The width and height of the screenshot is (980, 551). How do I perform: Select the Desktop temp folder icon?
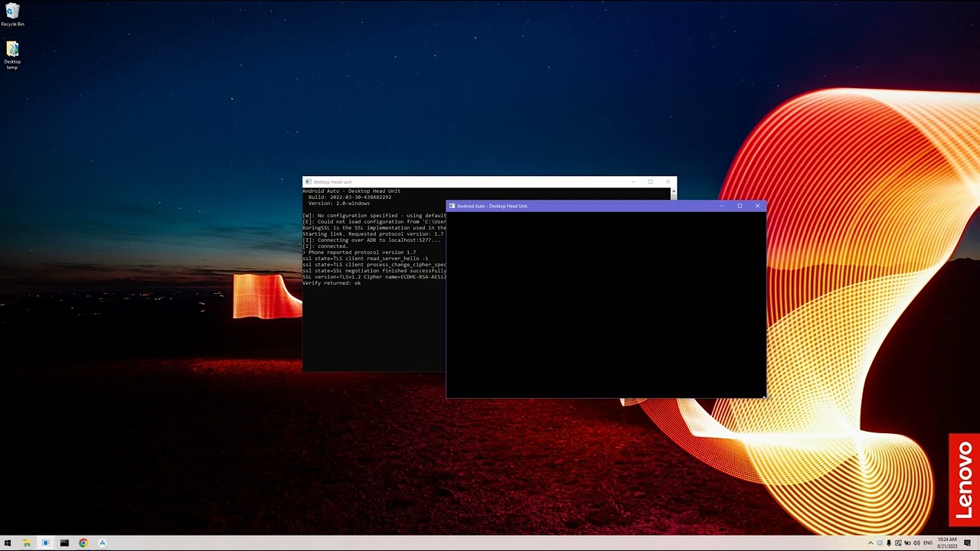coord(12,55)
